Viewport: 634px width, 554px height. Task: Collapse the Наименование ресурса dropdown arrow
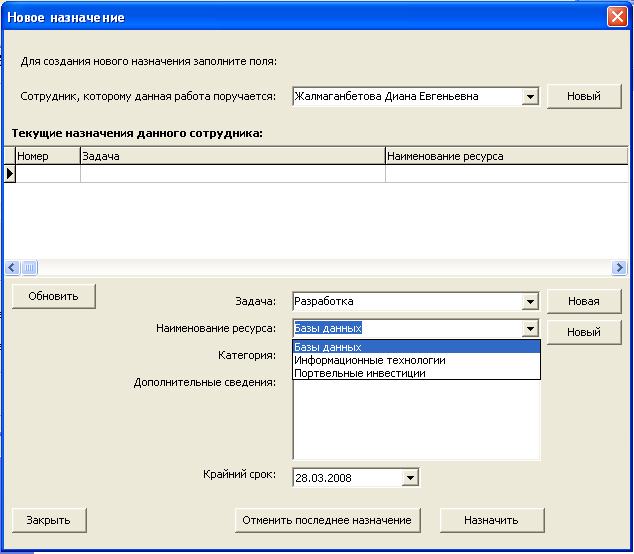(530, 328)
